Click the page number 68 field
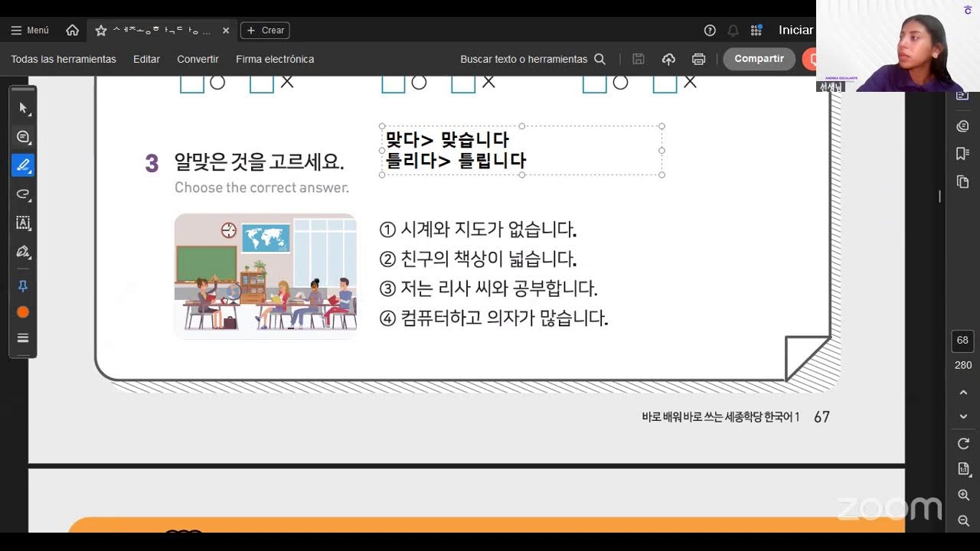 tap(963, 341)
